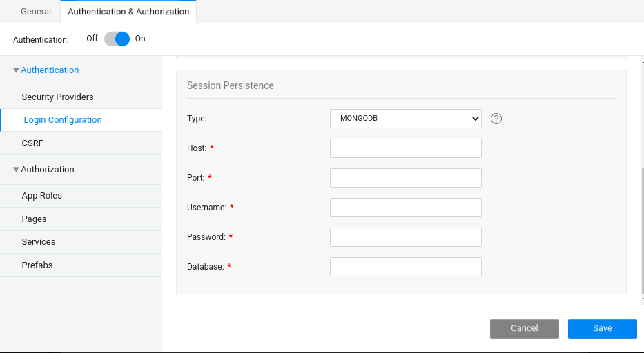Toggle the Authentication on/off switch

pyautogui.click(x=117, y=39)
